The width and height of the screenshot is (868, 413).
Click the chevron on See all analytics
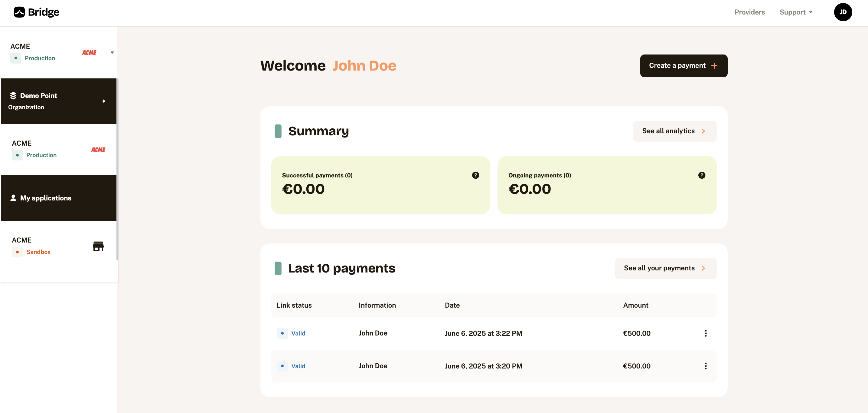point(703,131)
